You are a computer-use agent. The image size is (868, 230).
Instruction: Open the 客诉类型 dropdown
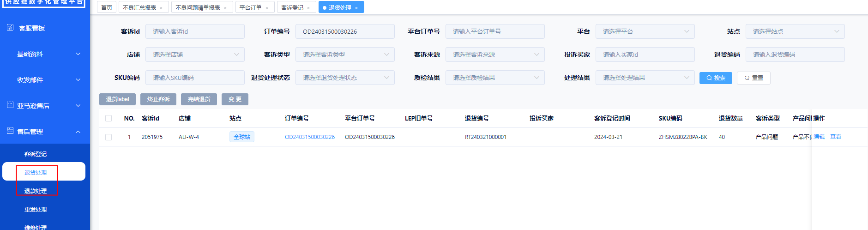pyautogui.click(x=345, y=54)
